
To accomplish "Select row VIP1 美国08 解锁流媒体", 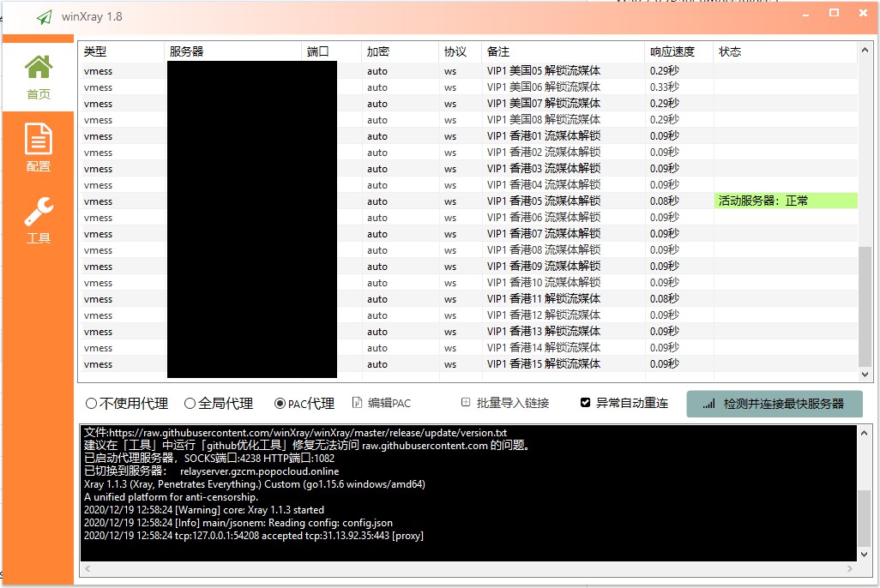I will [x=468, y=119].
